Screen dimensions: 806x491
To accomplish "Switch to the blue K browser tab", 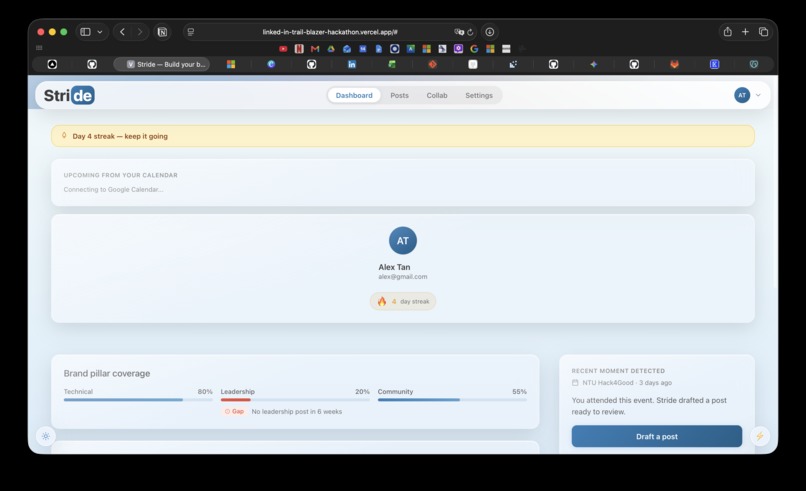I will coord(714,64).
